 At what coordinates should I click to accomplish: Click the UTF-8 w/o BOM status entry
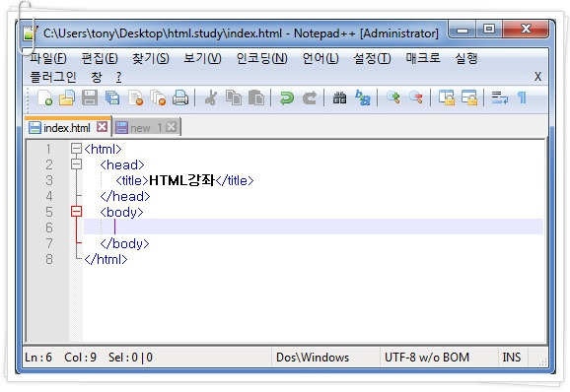tap(427, 358)
